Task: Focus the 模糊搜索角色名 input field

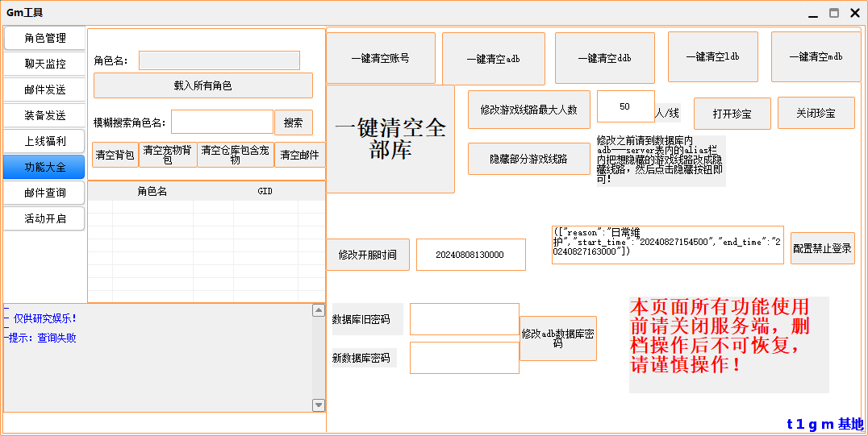Action: 222,122
